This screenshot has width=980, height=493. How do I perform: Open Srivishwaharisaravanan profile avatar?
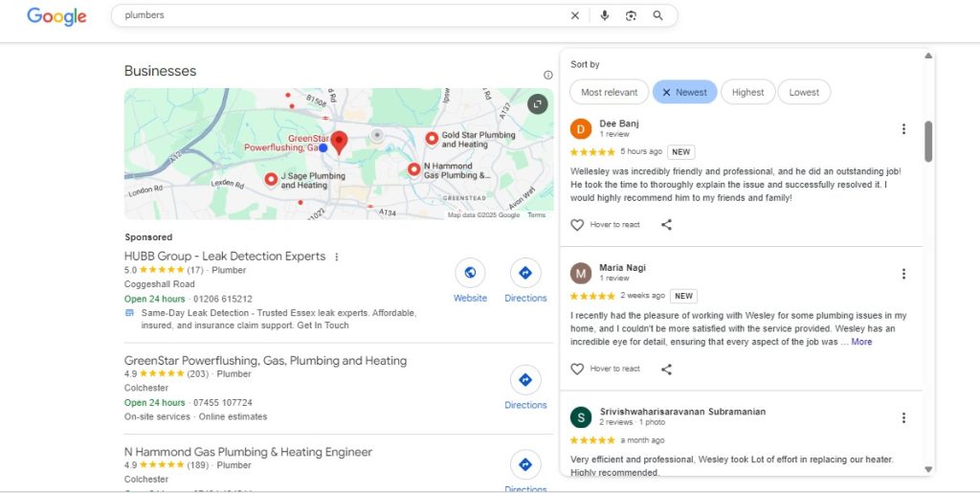[581, 417]
